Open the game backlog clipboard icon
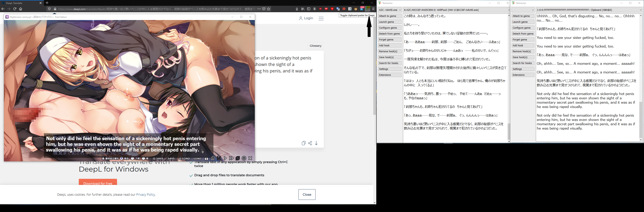This screenshot has height=212, width=644. click(x=212, y=158)
